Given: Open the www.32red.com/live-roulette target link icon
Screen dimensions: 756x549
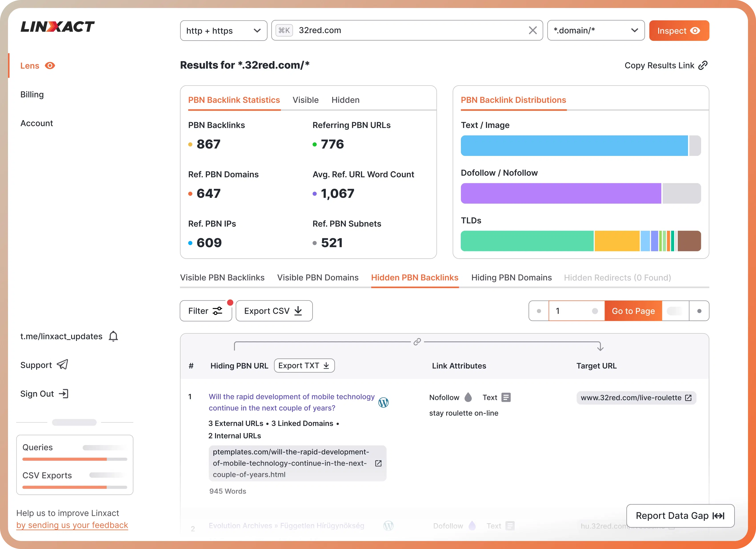Looking at the screenshot, I should coord(688,398).
